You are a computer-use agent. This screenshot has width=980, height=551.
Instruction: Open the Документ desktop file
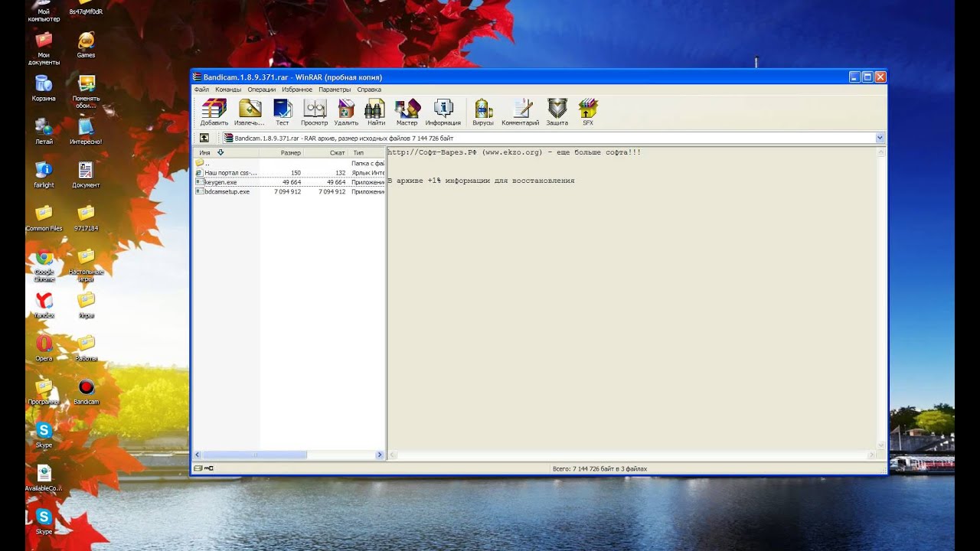[x=86, y=175]
